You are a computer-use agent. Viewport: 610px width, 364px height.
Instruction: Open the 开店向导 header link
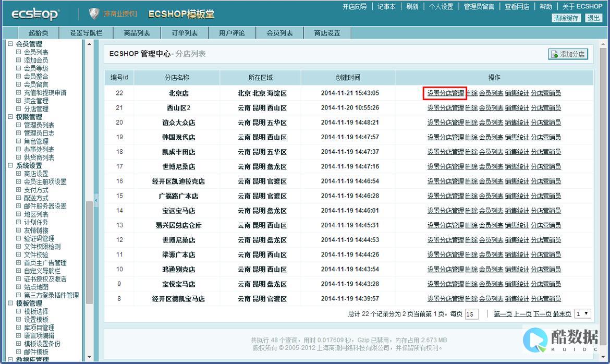pyautogui.click(x=355, y=7)
